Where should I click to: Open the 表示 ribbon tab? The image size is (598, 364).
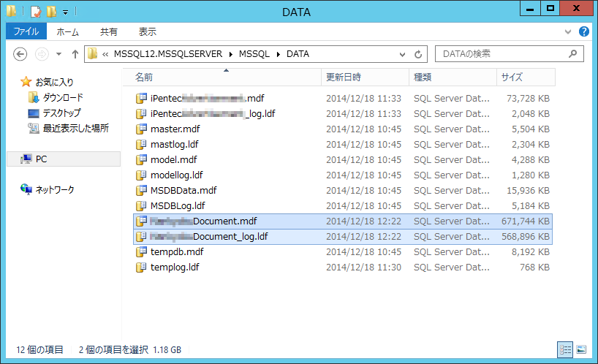tap(147, 31)
